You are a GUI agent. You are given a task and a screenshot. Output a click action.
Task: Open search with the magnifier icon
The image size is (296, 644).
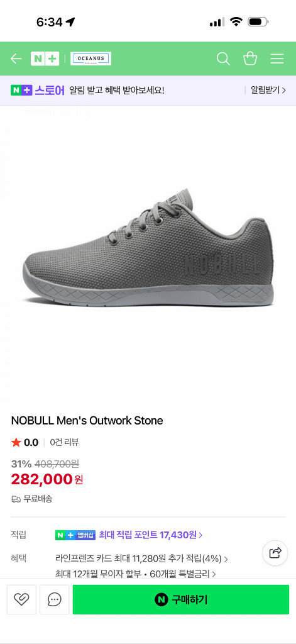223,58
